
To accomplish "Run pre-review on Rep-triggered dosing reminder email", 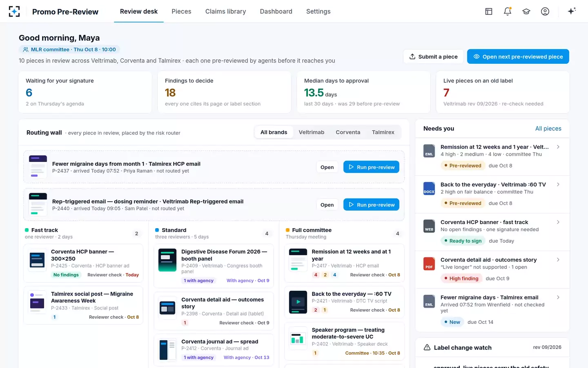I will click(371, 204).
